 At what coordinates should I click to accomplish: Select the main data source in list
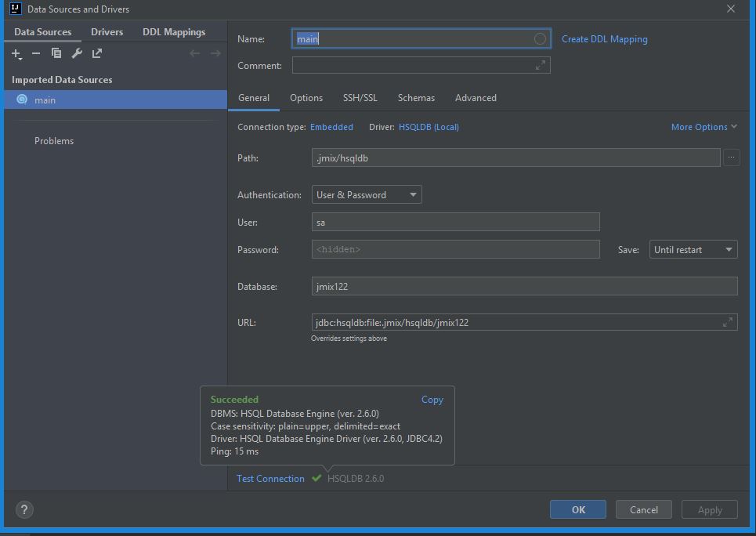click(x=116, y=100)
